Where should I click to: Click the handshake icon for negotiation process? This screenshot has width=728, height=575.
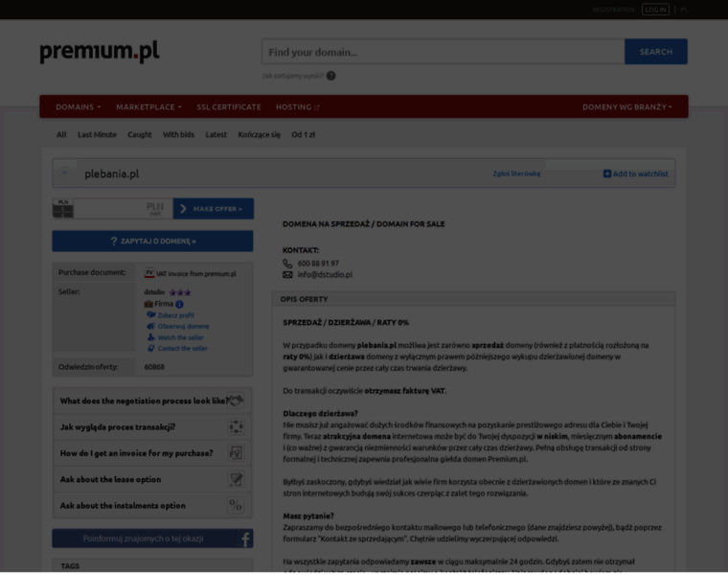pos(236,401)
